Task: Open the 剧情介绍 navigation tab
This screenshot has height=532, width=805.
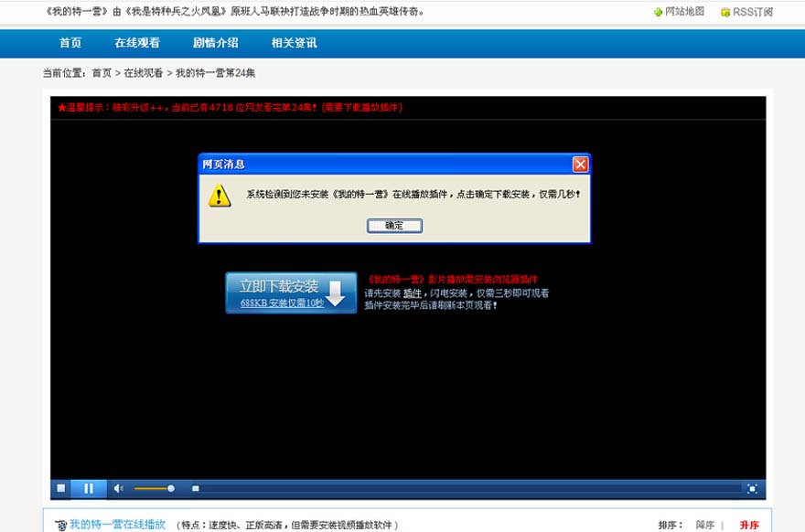Action: pyautogui.click(x=216, y=43)
